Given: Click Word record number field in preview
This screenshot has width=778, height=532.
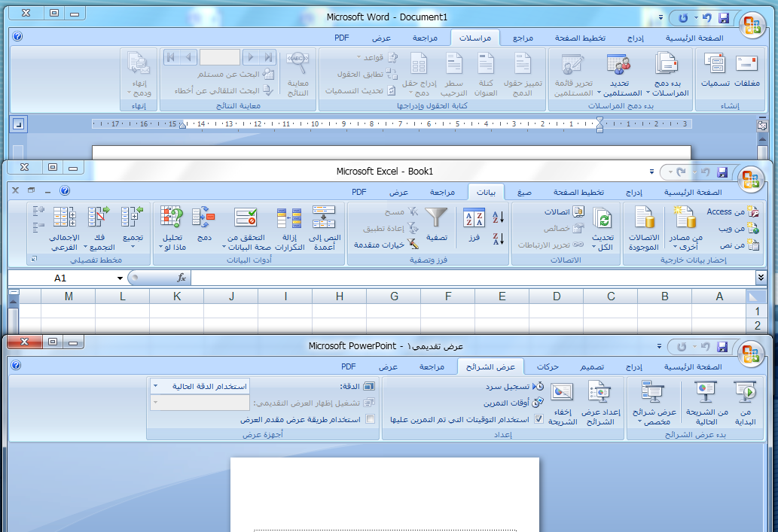Looking at the screenshot, I should 220,57.
